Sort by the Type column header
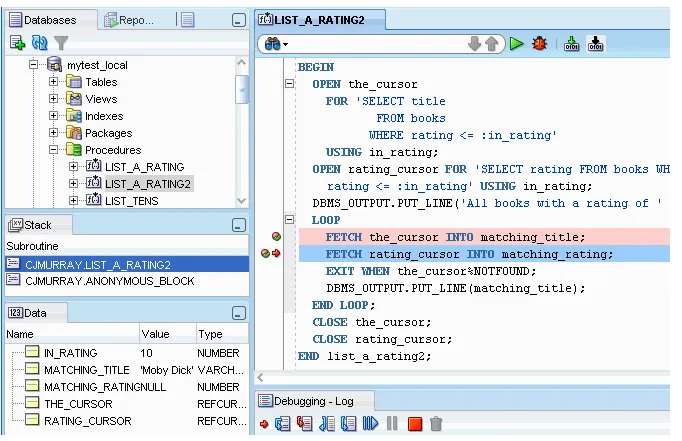682x441 pixels. (222, 334)
